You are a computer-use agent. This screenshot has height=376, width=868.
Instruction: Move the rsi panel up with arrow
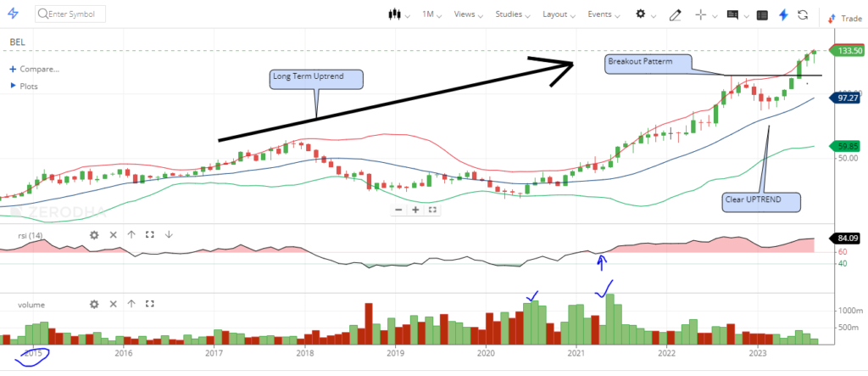point(131,235)
